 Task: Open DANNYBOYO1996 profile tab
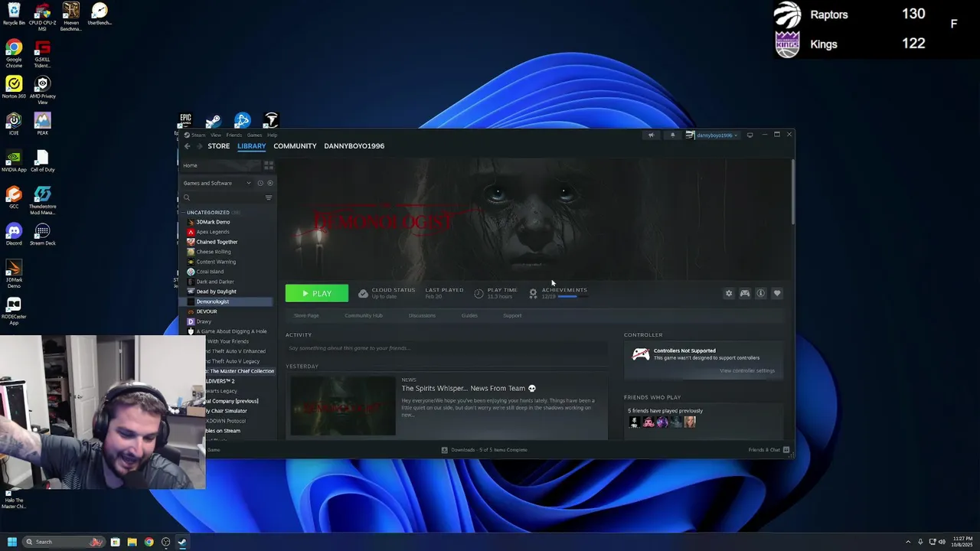pos(354,146)
